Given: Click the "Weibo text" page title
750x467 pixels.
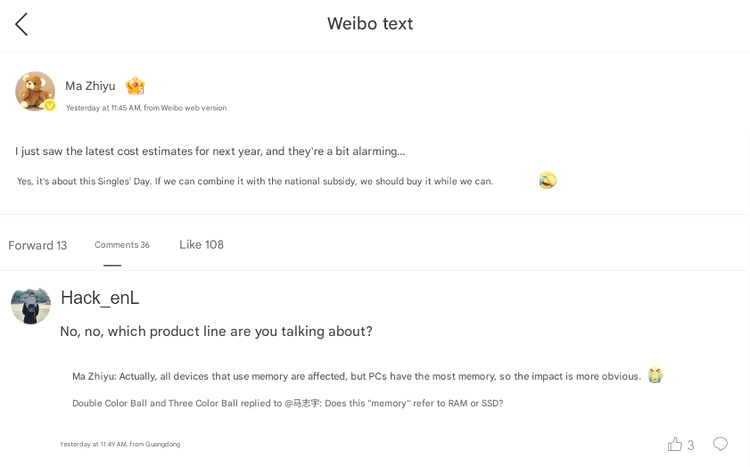Looking at the screenshot, I should [370, 24].
